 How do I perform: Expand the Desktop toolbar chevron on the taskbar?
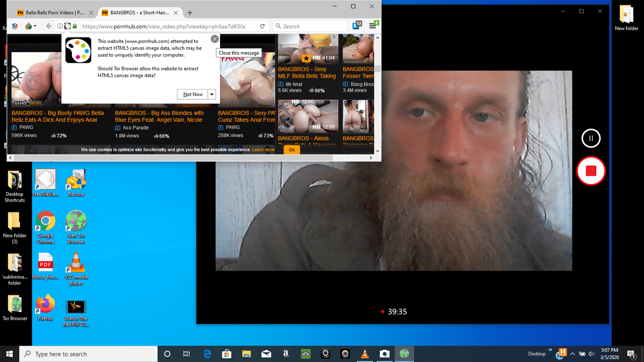(x=550, y=351)
